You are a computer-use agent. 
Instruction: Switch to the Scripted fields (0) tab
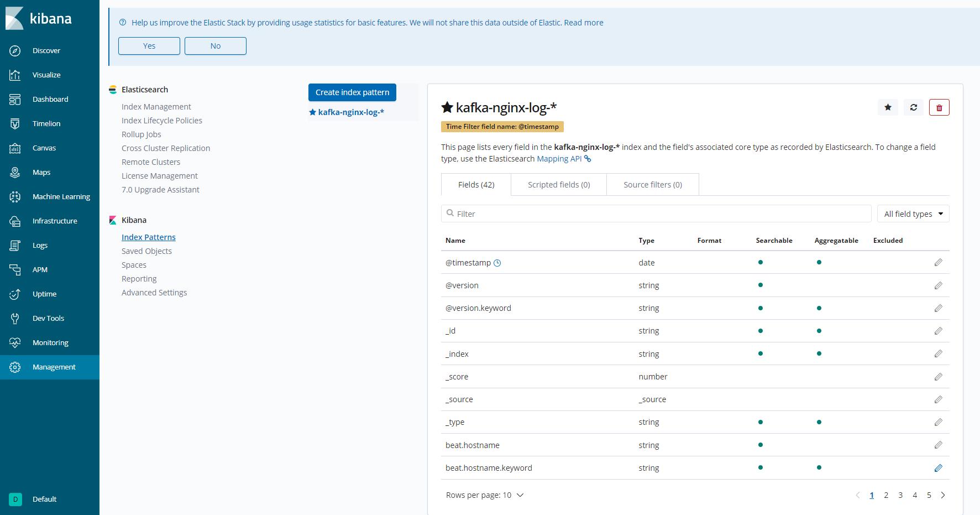(x=559, y=185)
